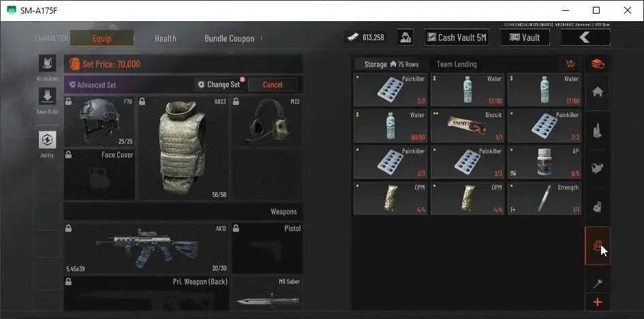Toggle the lock on Face Cover slot
Screen dimensions: 644x319
coord(69,155)
